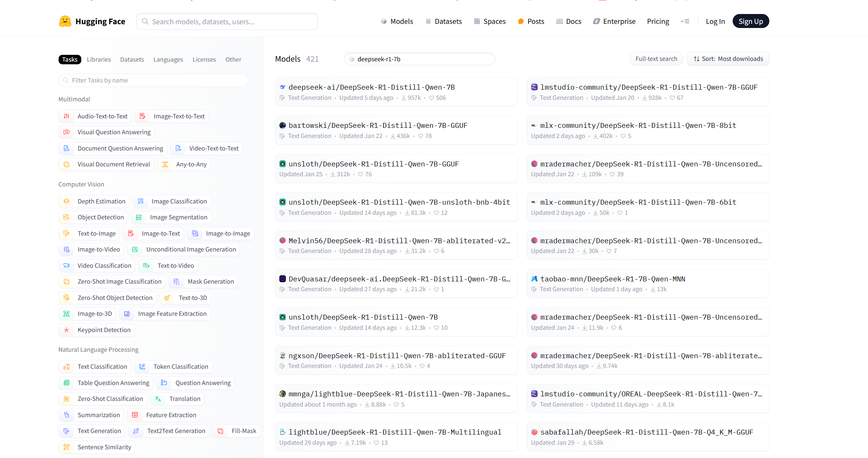The height and width of the screenshot is (458, 868).
Task: Click the Image-to-Video icon
Action: click(67, 249)
